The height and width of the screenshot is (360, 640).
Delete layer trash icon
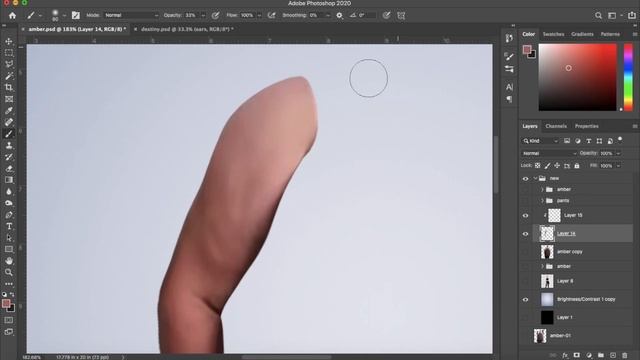click(x=624, y=356)
